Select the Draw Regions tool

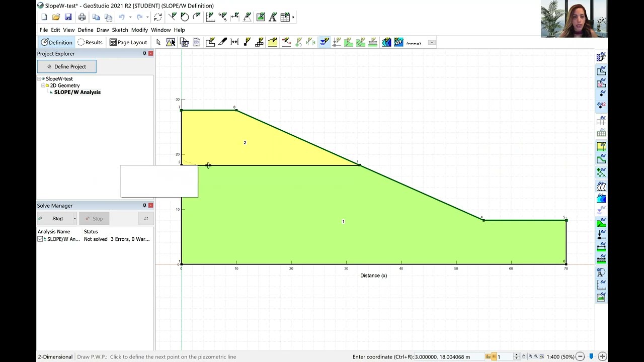210,42
